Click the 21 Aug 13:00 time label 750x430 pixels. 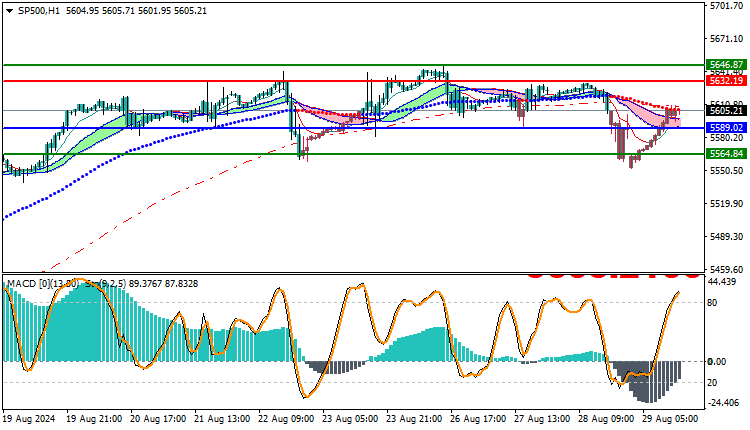[222, 419]
